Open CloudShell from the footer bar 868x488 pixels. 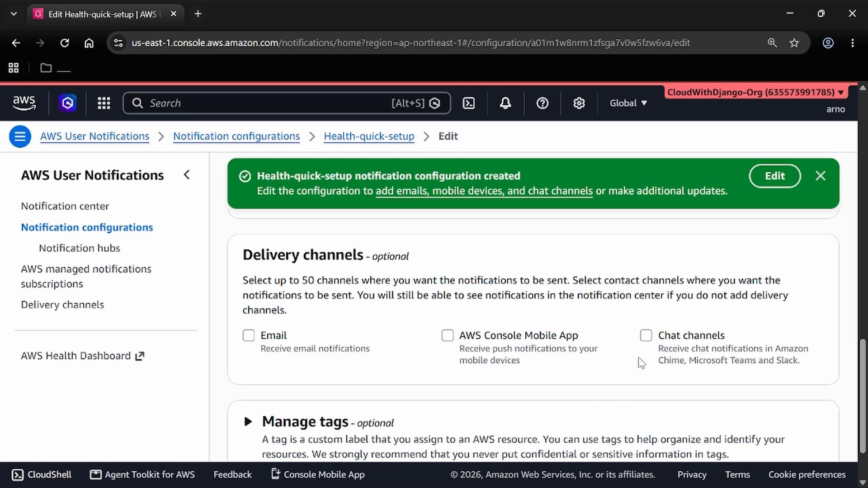point(42,474)
